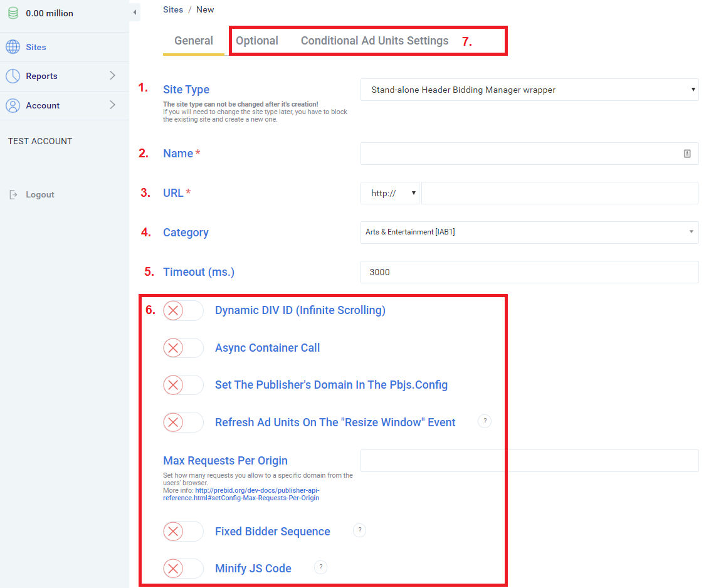The height and width of the screenshot is (588, 716).
Task: Click the Account user icon
Action: tap(13, 105)
